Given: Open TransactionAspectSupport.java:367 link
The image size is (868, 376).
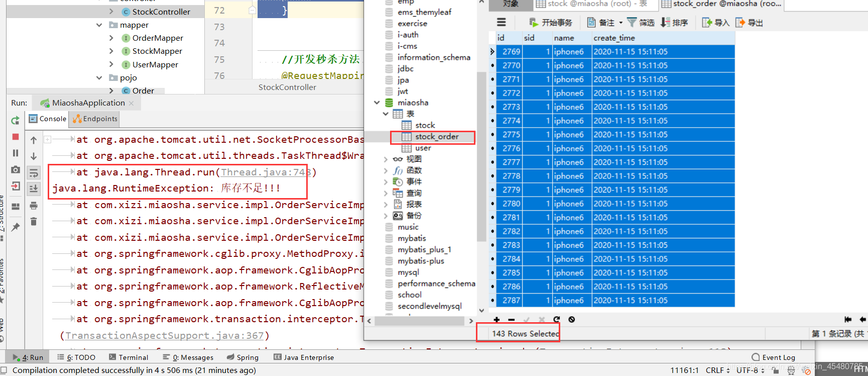Looking at the screenshot, I should click(x=164, y=335).
